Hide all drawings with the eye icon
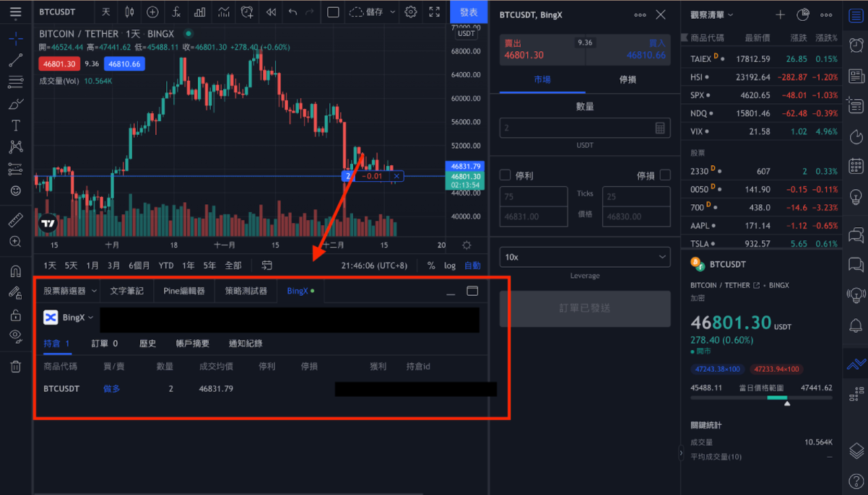868x495 pixels. pos(15,336)
